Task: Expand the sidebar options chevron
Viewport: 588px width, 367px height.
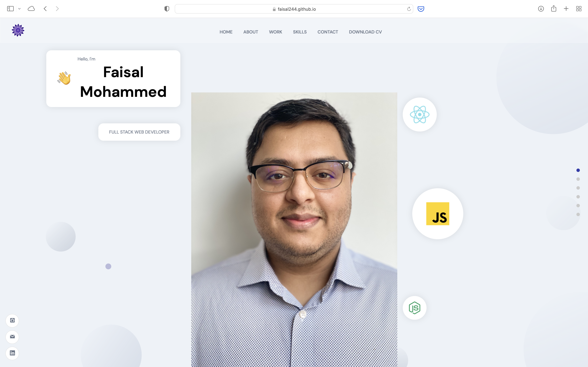Action: 19,9
